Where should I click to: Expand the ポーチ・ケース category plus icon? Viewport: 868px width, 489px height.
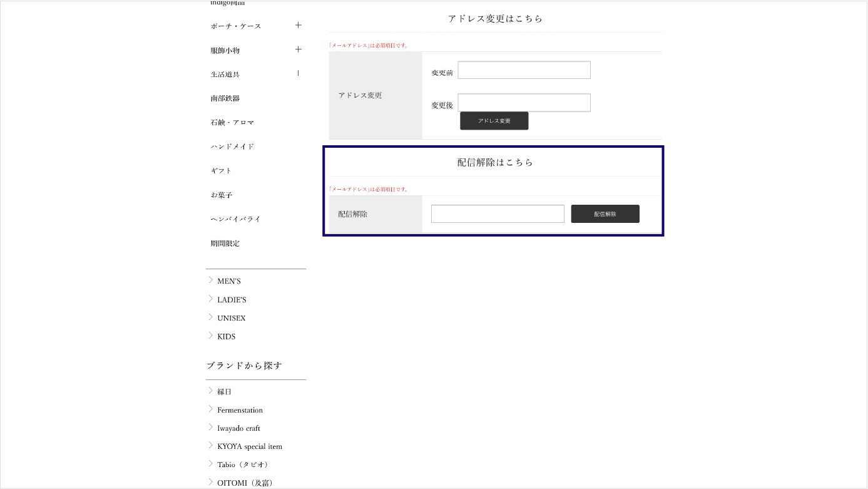[x=299, y=26]
